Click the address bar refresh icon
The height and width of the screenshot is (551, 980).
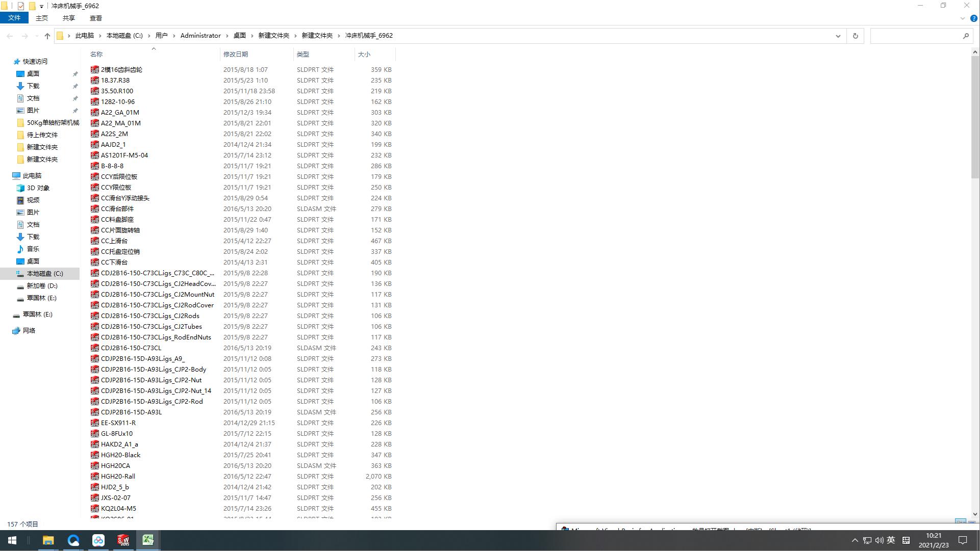[x=856, y=36]
